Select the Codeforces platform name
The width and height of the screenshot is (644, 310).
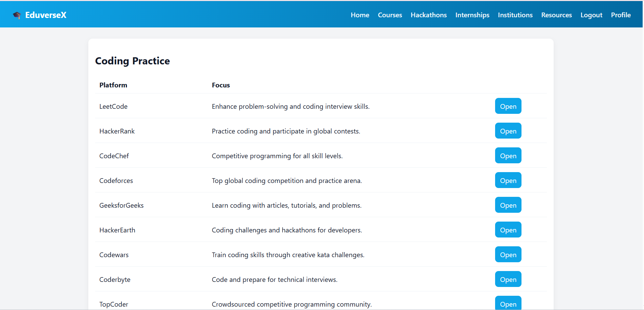116,181
